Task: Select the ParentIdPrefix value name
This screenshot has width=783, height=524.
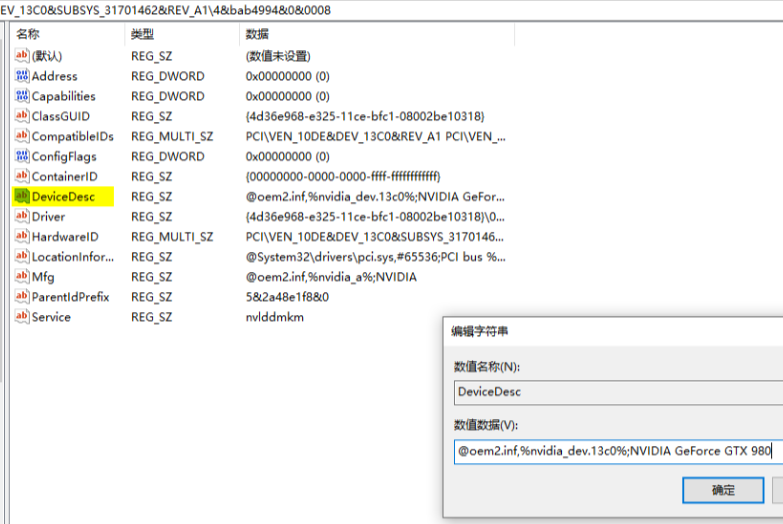Action: tap(70, 297)
